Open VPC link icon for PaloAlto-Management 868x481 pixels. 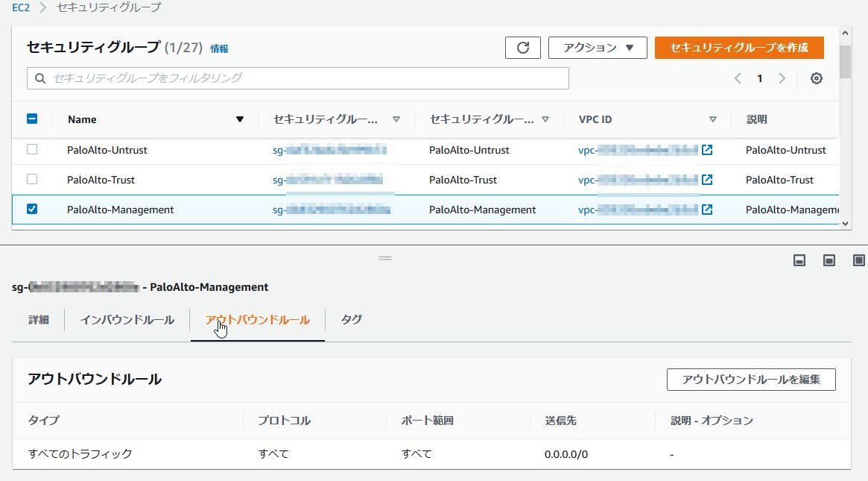707,210
